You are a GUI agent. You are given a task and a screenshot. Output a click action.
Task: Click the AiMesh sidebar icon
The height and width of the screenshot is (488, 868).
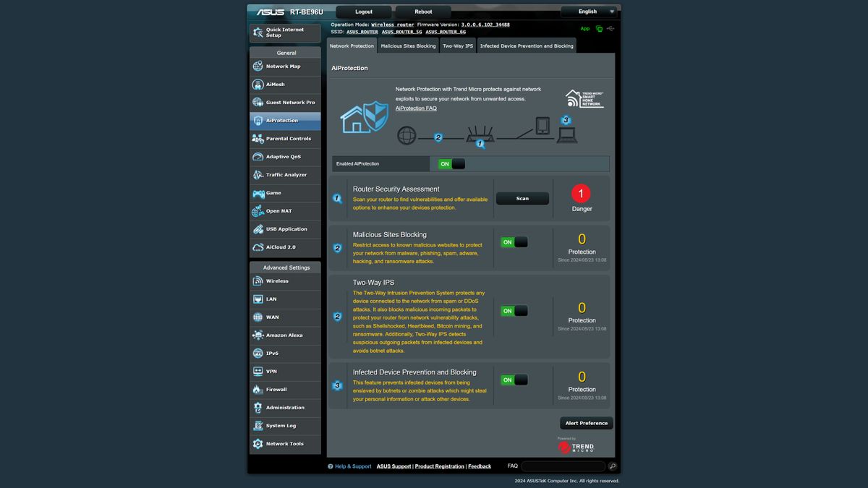(x=258, y=85)
